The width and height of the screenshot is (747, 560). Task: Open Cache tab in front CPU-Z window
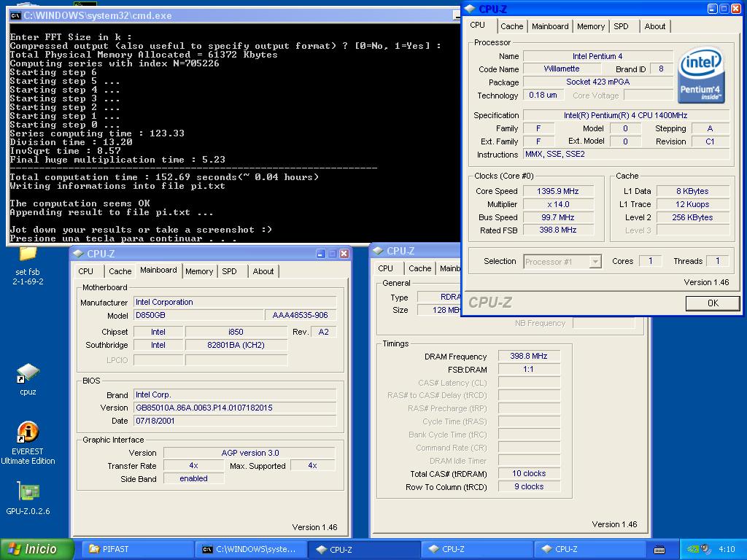(511, 26)
